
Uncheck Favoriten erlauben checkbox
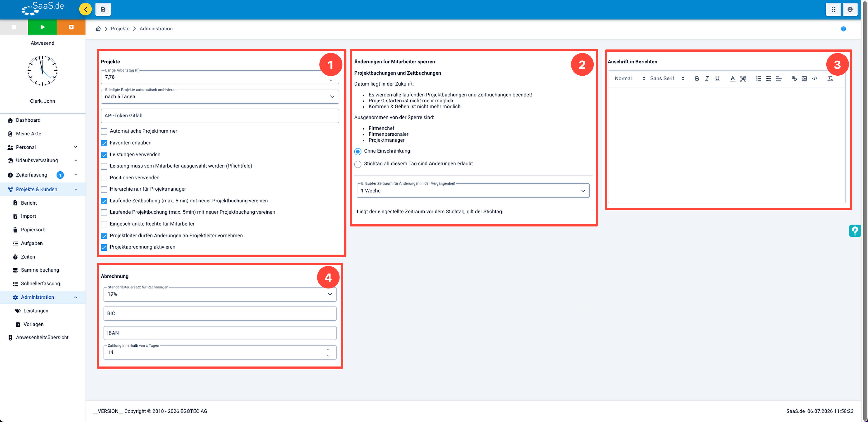104,143
